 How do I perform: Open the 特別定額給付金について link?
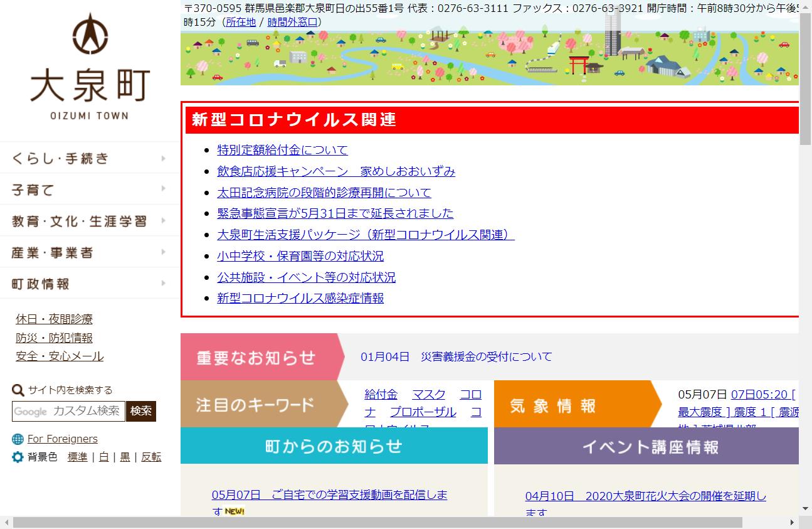(282, 150)
